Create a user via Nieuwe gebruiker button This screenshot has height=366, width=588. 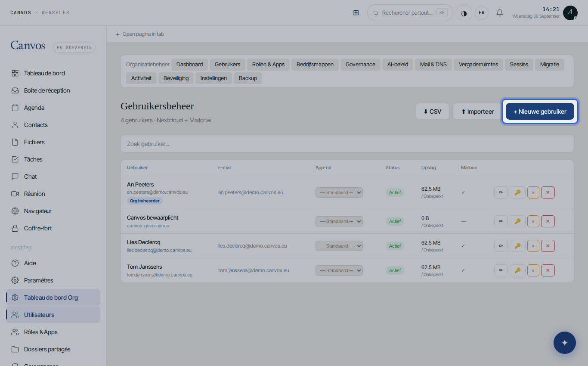(540, 112)
